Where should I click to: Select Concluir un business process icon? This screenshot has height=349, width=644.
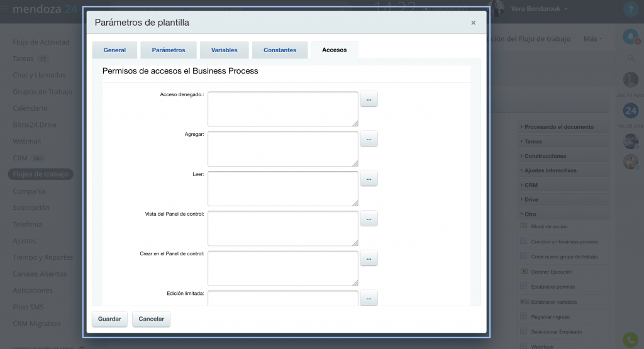pos(524,241)
